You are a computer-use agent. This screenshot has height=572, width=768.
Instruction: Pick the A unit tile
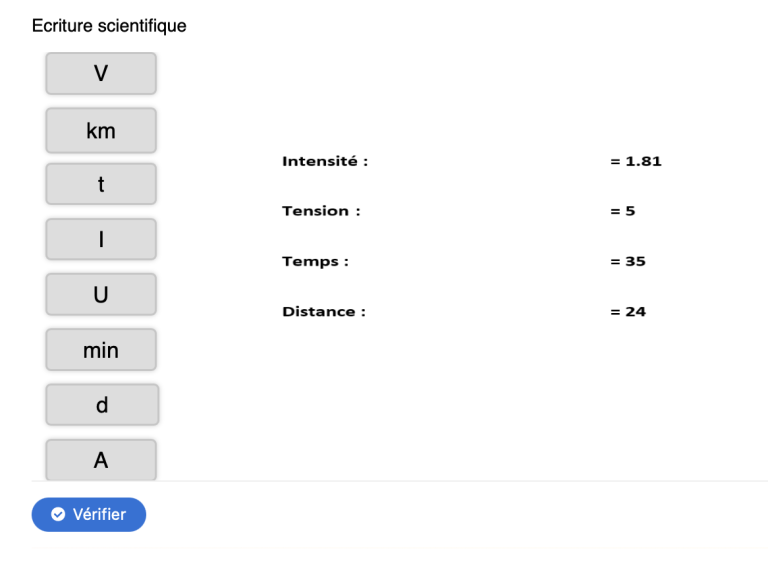point(101,460)
